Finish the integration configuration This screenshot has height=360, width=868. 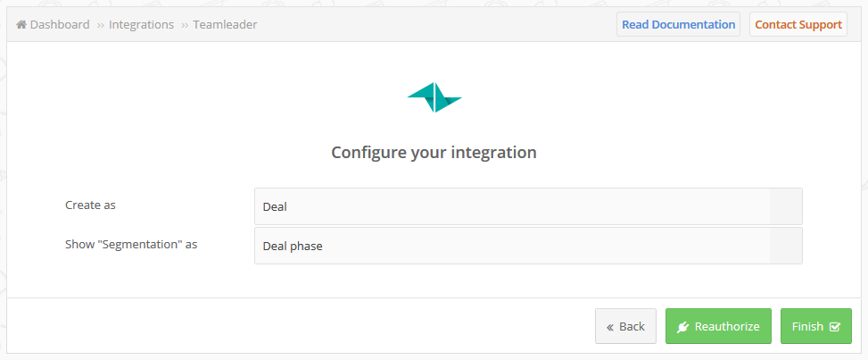(x=816, y=326)
